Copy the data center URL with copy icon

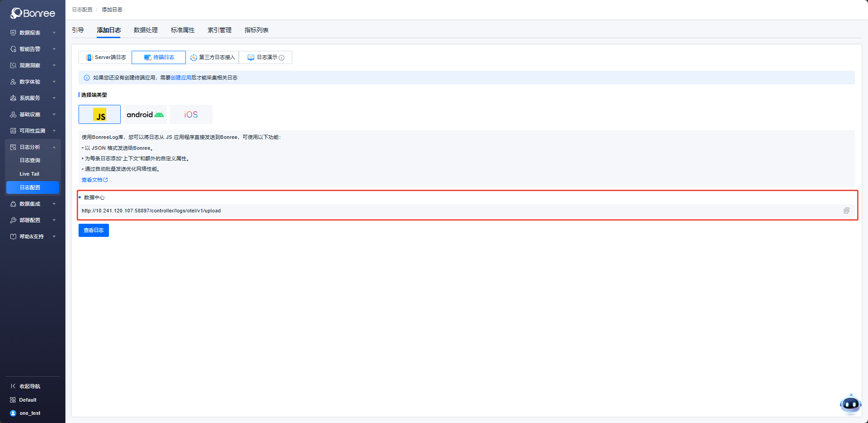(846, 211)
